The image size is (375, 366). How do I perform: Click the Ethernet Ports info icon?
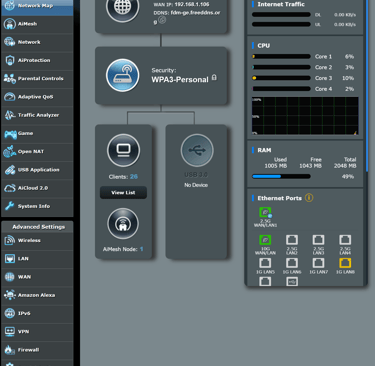click(309, 198)
